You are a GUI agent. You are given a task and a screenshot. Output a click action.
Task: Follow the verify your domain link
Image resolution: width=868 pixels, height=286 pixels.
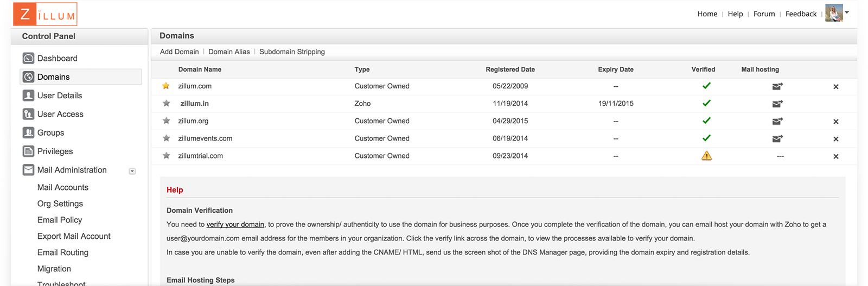pos(235,224)
